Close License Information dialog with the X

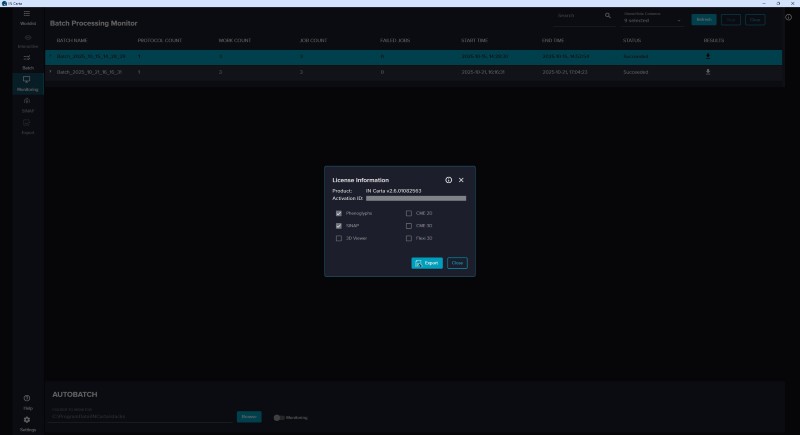click(461, 180)
